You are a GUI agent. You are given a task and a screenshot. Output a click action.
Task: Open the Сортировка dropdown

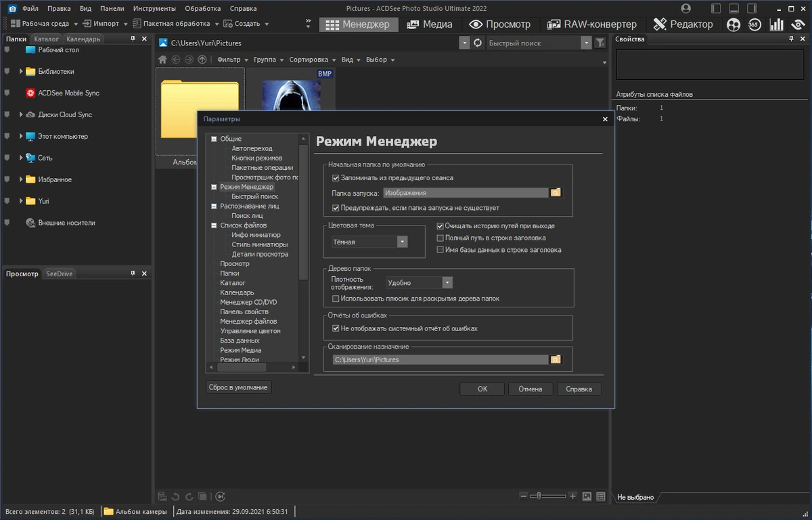click(312, 60)
